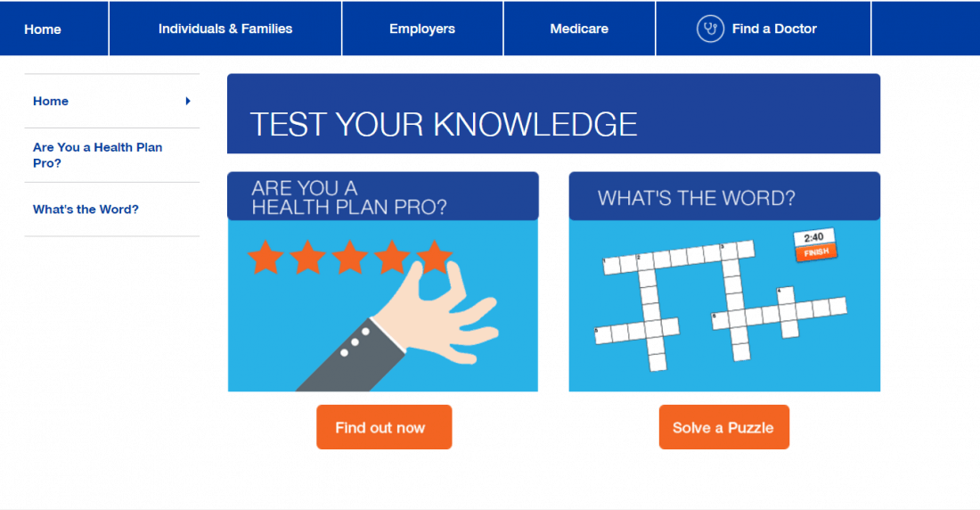The height and width of the screenshot is (510, 980).
Task: Open Are You a Health Plan Pro? sidebar link
Action: [x=97, y=155]
